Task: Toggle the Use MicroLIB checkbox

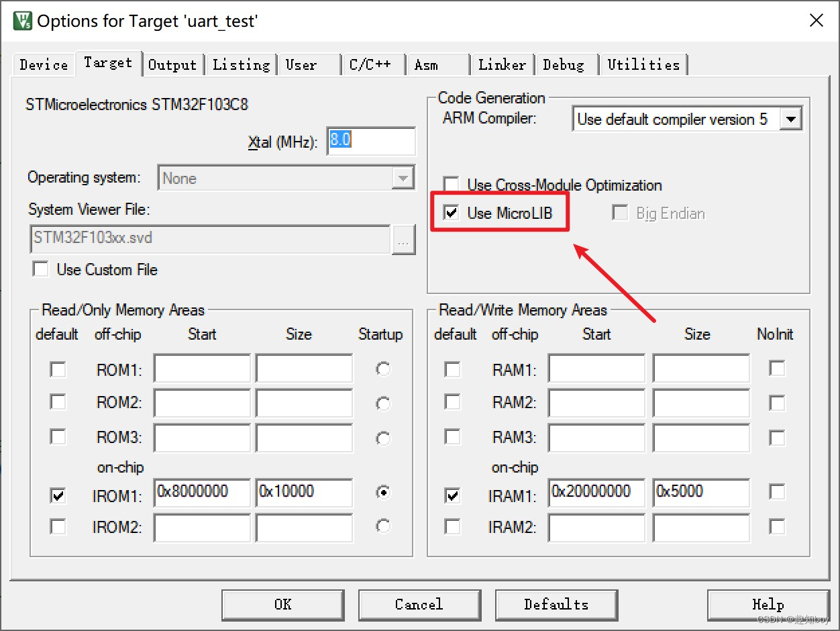Action: 452,213
